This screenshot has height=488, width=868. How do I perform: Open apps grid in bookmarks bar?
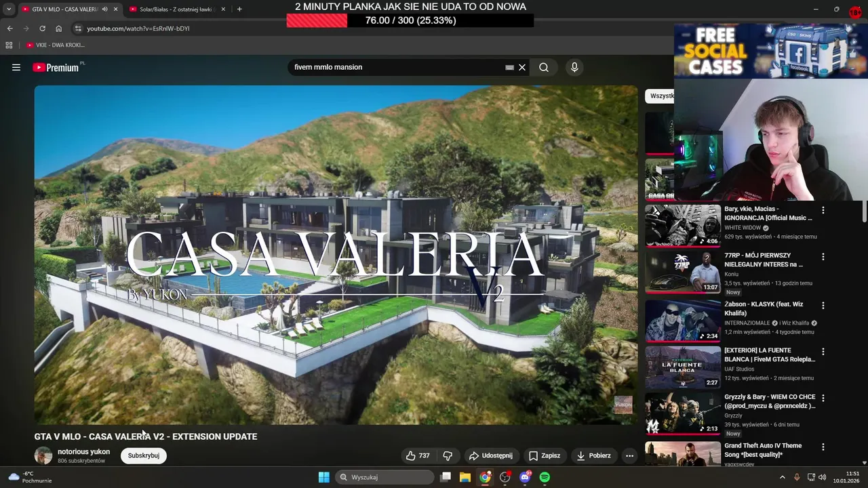(x=9, y=45)
